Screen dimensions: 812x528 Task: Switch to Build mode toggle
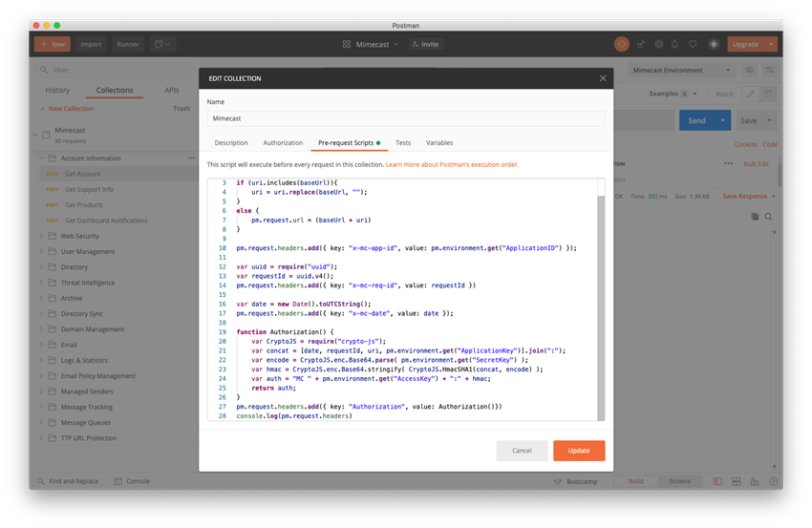click(635, 481)
